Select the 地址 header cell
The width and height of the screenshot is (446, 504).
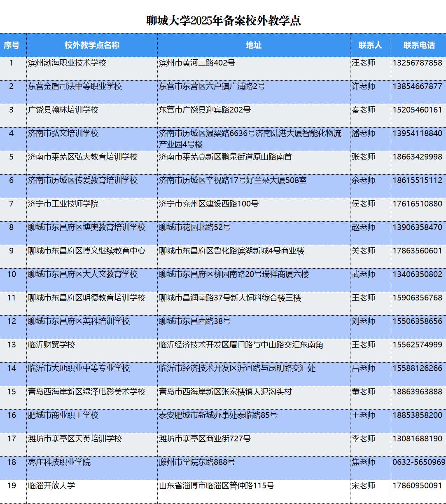[253, 45]
